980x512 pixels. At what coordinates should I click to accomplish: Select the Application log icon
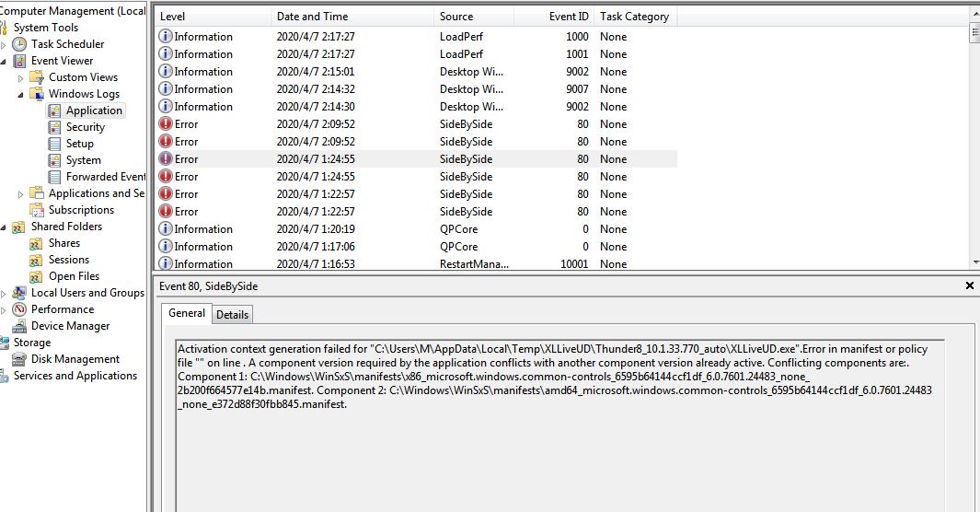54,111
